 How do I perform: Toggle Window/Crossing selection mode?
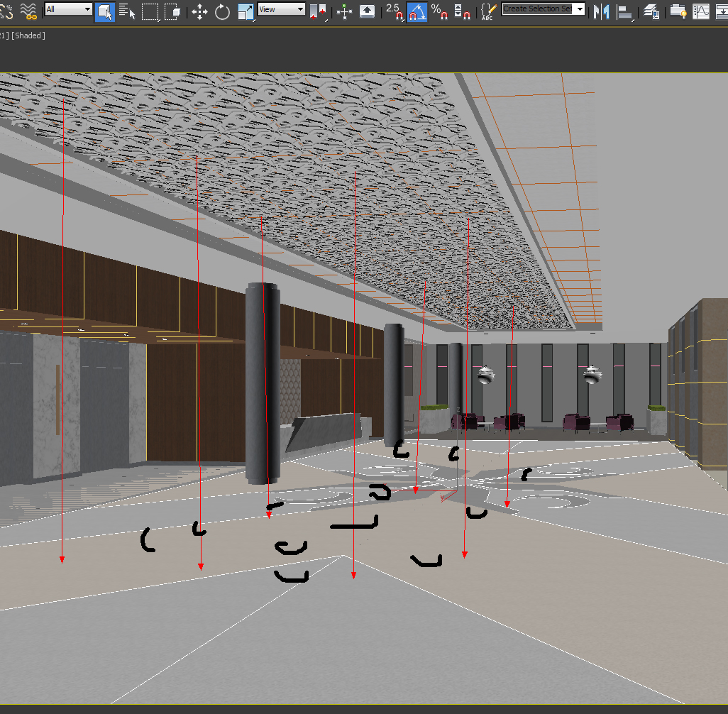click(x=172, y=11)
